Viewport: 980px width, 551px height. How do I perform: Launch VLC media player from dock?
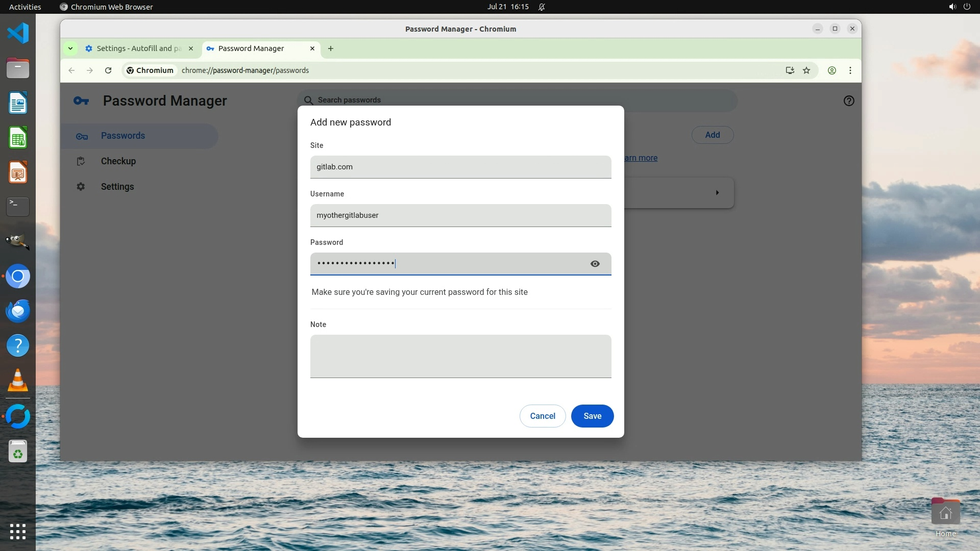point(18,381)
